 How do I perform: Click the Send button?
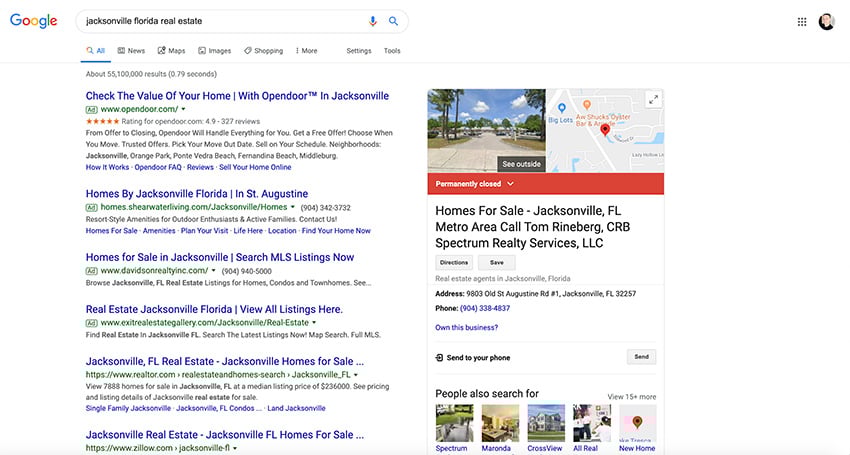pos(641,357)
